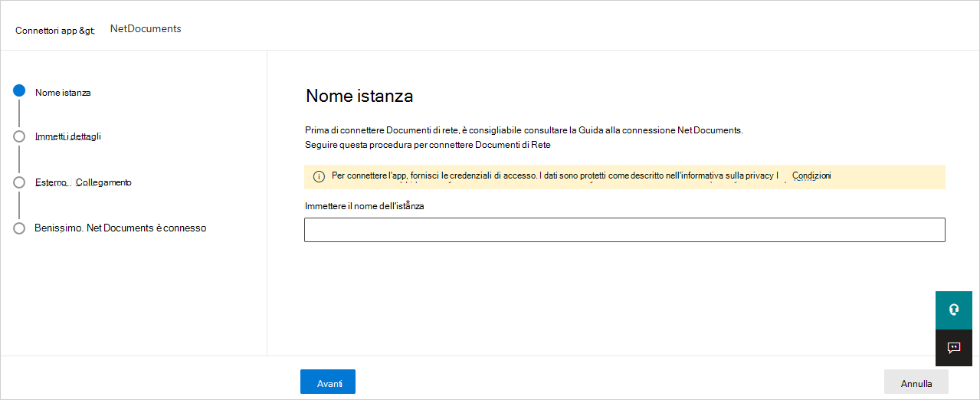Focus the instance name text field

(x=624, y=230)
